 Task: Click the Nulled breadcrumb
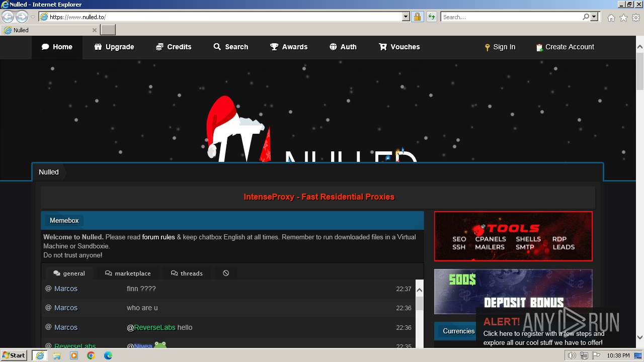click(x=49, y=172)
